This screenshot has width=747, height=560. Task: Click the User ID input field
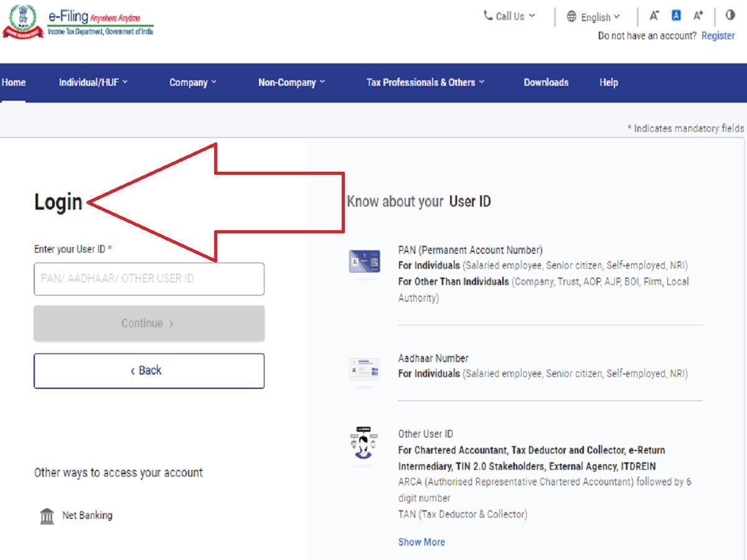coord(149,279)
